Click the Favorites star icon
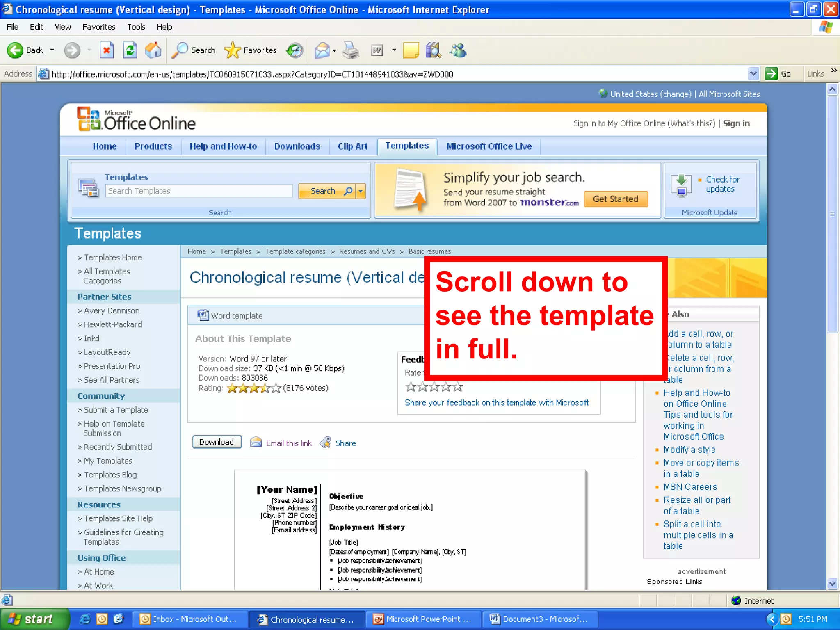 (x=233, y=50)
